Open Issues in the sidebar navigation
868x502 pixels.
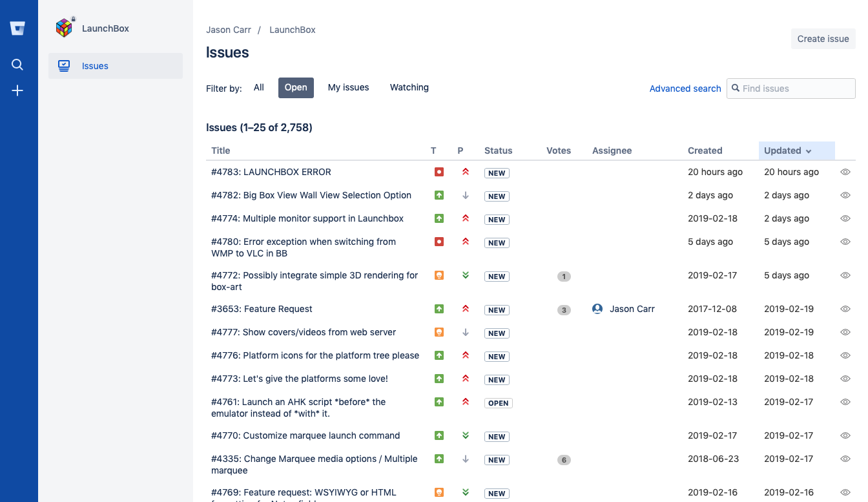(x=116, y=66)
